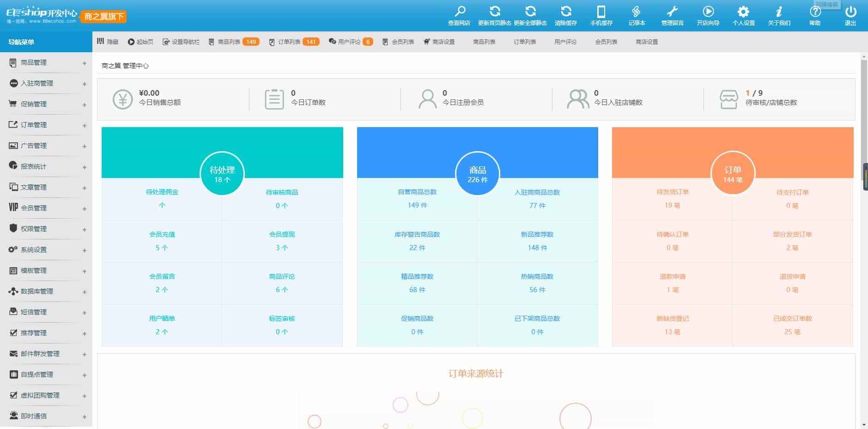This screenshot has height=429, width=868.
Task: Click the 退出 power icon
Action: pos(850,12)
